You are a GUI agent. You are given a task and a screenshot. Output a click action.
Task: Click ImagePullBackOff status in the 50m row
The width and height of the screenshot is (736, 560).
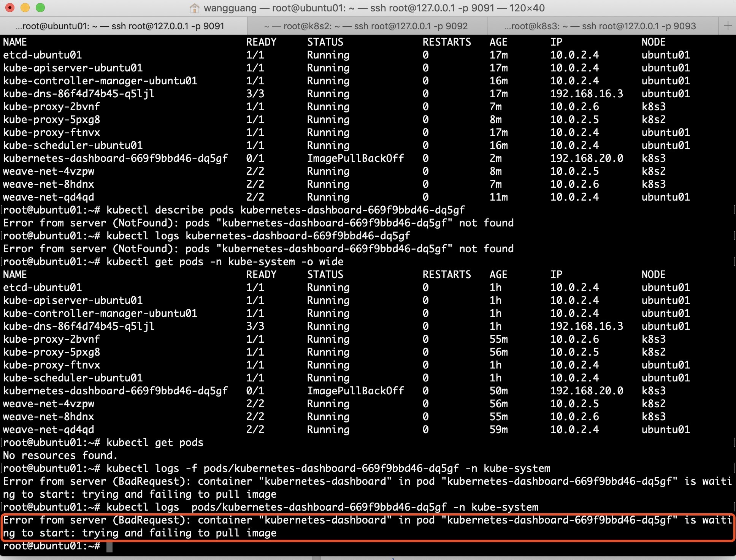pyautogui.click(x=355, y=391)
